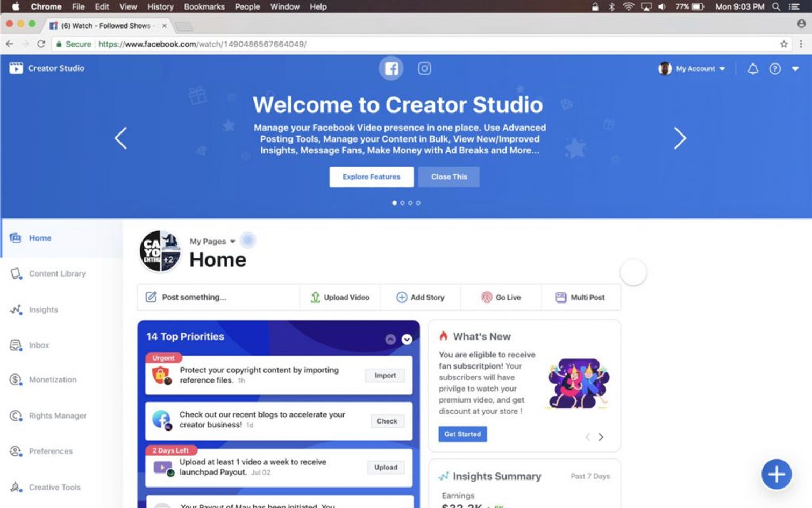Click the video icon on launchpad item
The width and height of the screenshot is (812, 508).
click(163, 468)
